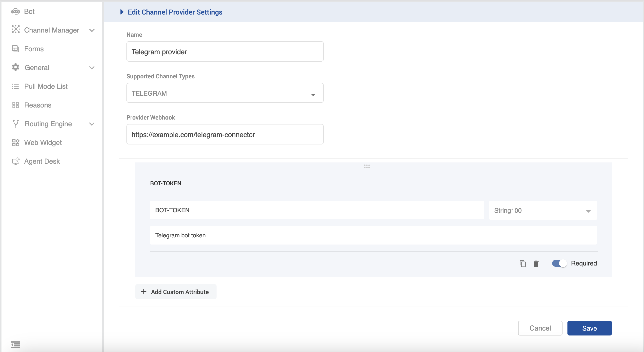Expand the Channel Manager menu chevron

(92, 30)
